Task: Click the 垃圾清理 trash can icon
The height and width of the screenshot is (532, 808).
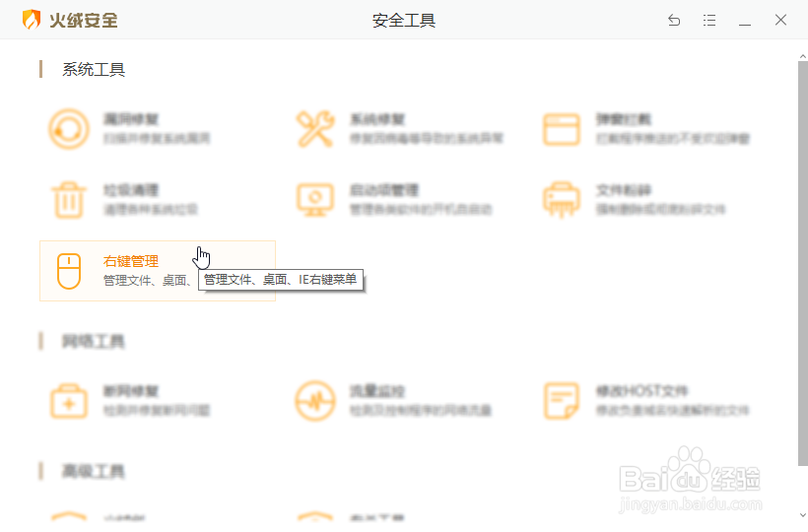Action: tap(69, 200)
